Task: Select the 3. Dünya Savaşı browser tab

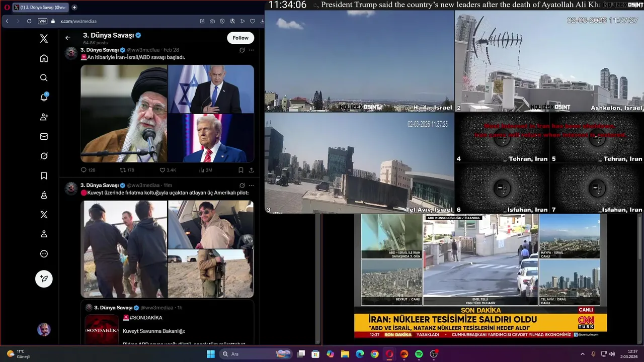Action: point(40,7)
